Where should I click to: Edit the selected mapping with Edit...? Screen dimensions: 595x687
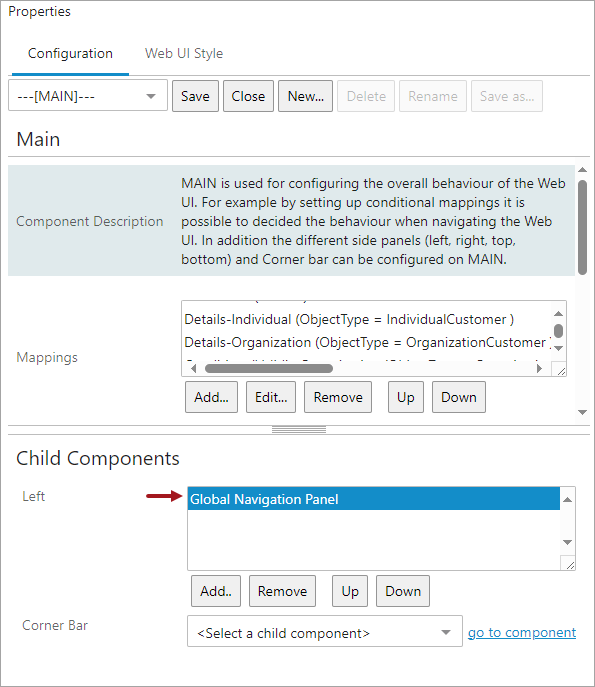tap(271, 397)
